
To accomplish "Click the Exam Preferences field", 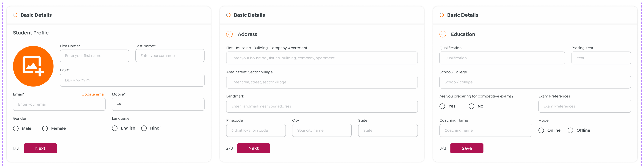I will click(x=584, y=106).
